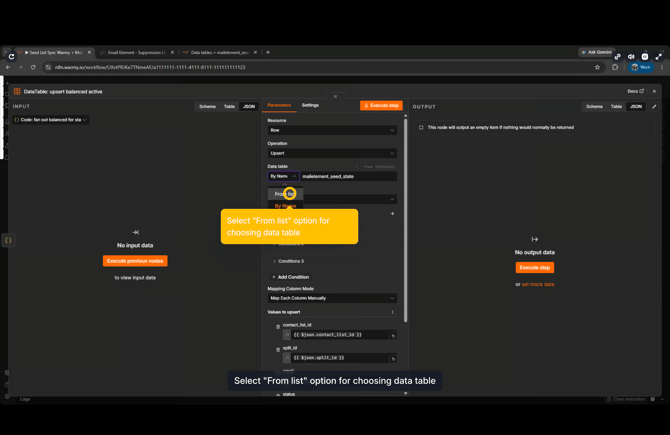Switch to the Data tables browser tab
This screenshot has width=670, height=435.
[x=219, y=52]
